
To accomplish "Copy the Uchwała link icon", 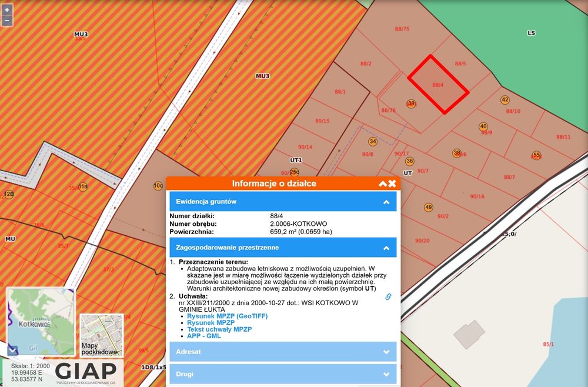I will click(388, 296).
